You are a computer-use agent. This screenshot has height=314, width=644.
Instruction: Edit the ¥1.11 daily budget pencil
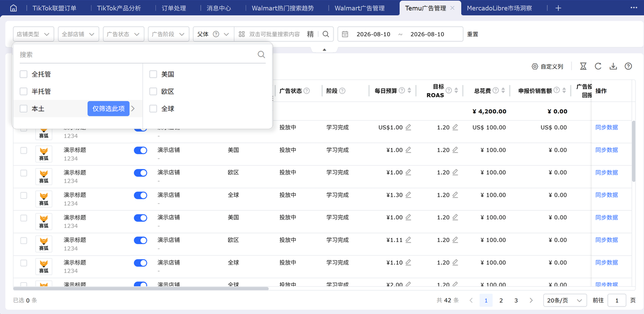[x=408, y=240]
